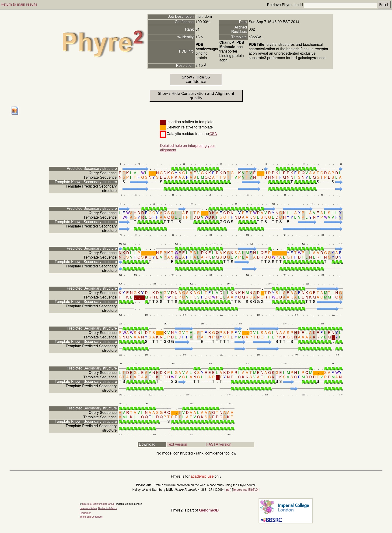Image resolution: width=392 pixels, height=533 pixels.
Task: Click the BBSRC logo
Action: pyautogui.click(x=271, y=520)
